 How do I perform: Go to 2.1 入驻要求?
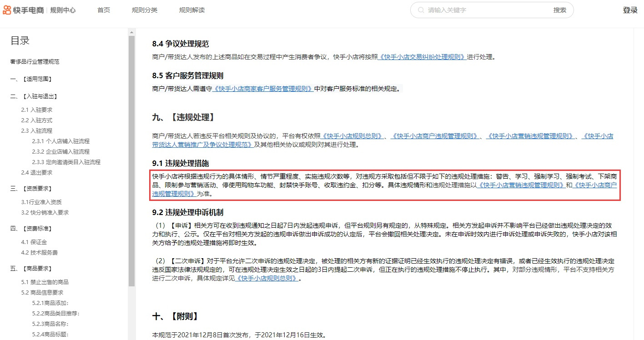[37, 110]
